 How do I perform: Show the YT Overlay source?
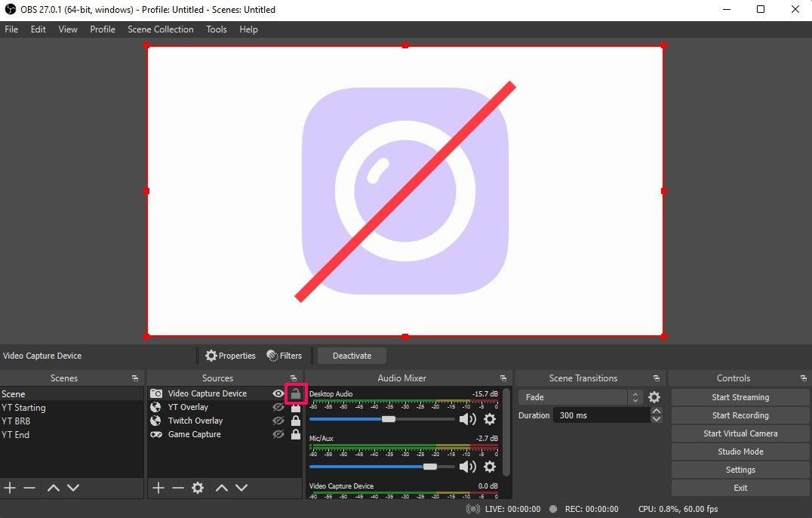(x=278, y=407)
